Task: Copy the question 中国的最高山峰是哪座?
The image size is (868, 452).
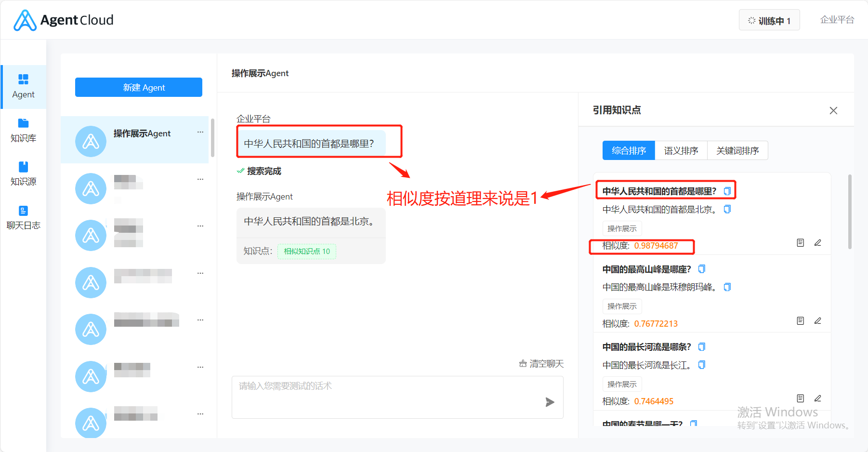Action: point(702,268)
